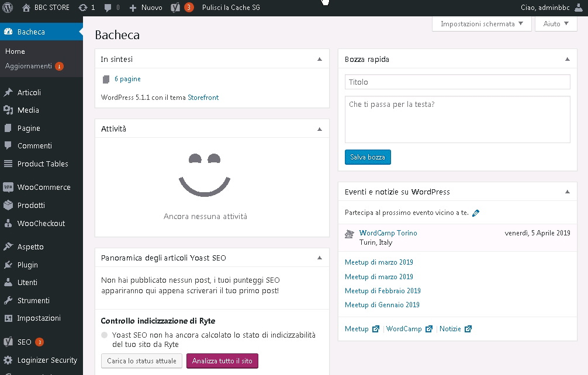The height and width of the screenshot is (375, 588).
Task: Open the Storefront theme link
Action: tap(203, 98)
